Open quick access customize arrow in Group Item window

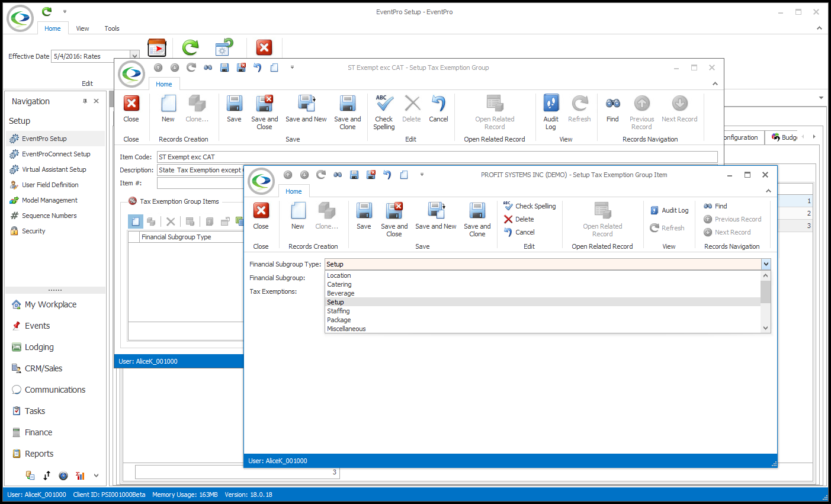(x=422, y=175)
